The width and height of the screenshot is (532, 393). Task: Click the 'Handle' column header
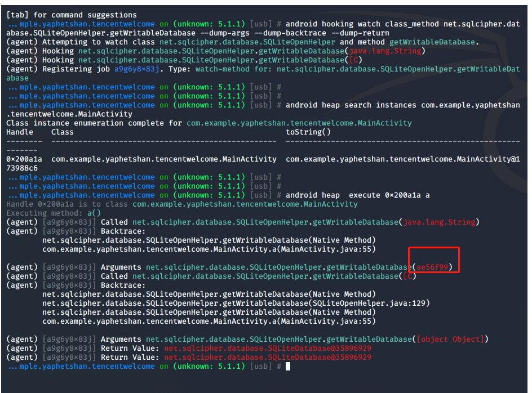click(20, 132)
